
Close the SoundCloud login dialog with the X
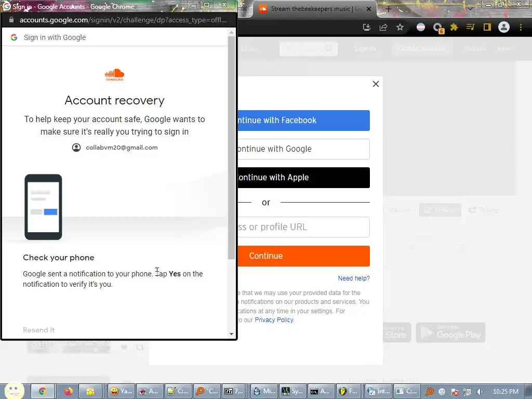point(376,84)
